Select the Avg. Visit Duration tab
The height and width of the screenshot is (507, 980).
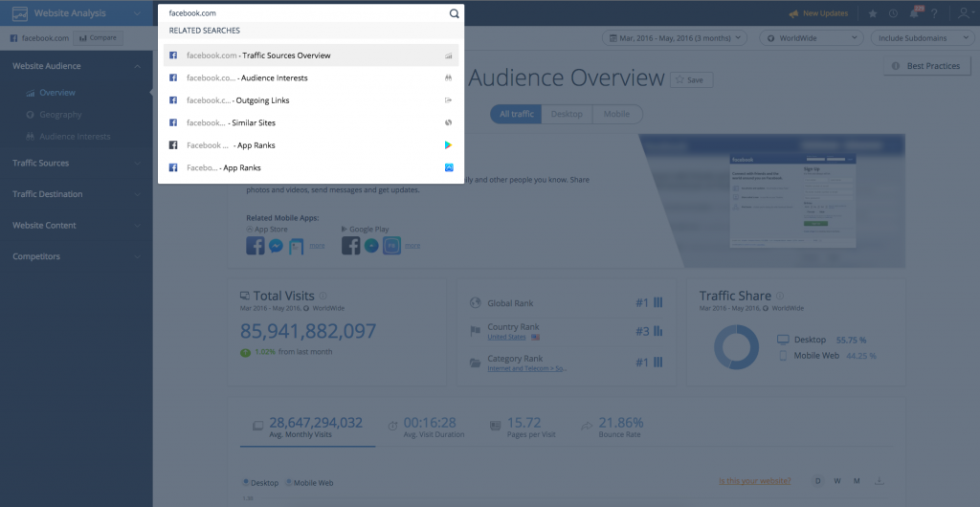(426, 427)
